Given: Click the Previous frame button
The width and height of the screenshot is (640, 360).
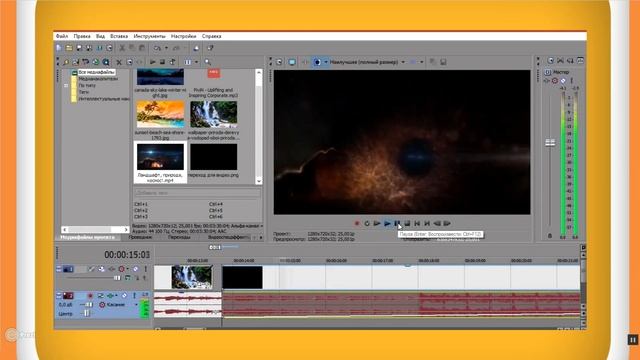Looking at the screenshot, I should click(x=437, y=223).
